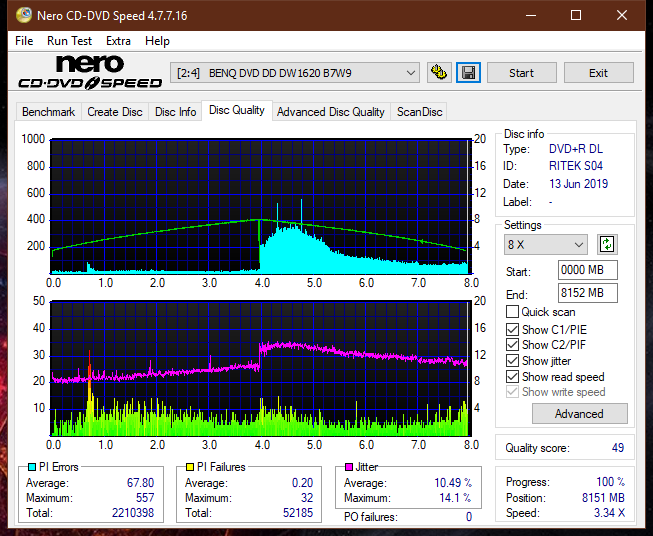This screenshot has width=653, height=536.
Task: Click the Nero disc application icon
Action: pyautogui.click(x=24, y=15)
